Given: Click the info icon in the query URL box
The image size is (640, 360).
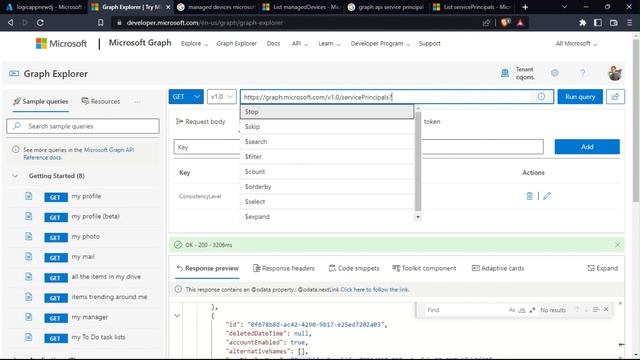Looking at the screenshot, I should pos(541,97).
